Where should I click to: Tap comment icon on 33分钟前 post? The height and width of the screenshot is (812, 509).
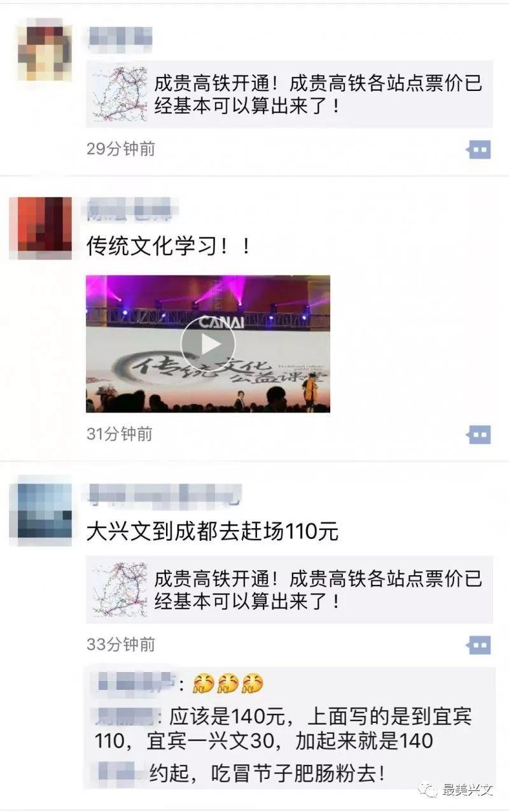coord(479,645)
